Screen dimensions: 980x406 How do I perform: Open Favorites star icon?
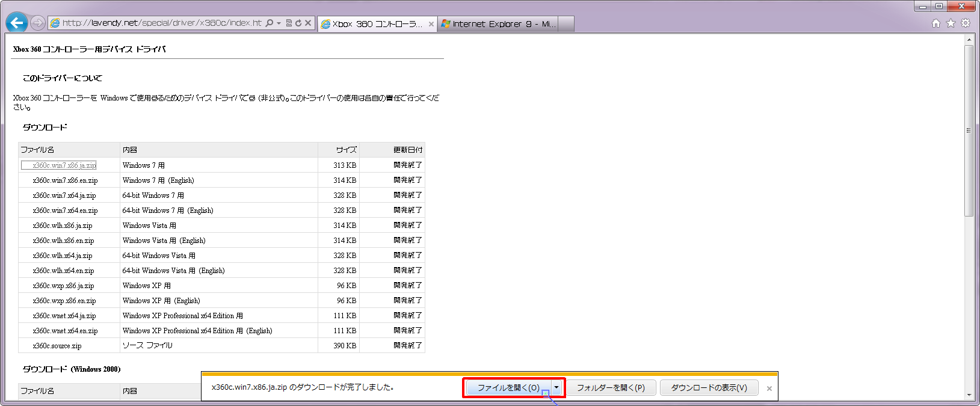tap(951, 23)
